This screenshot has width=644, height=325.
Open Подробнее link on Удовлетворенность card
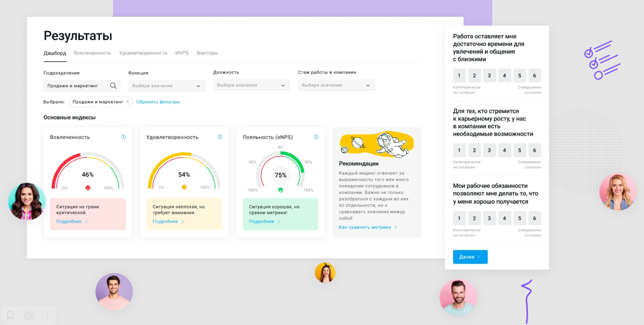(168, 221)
